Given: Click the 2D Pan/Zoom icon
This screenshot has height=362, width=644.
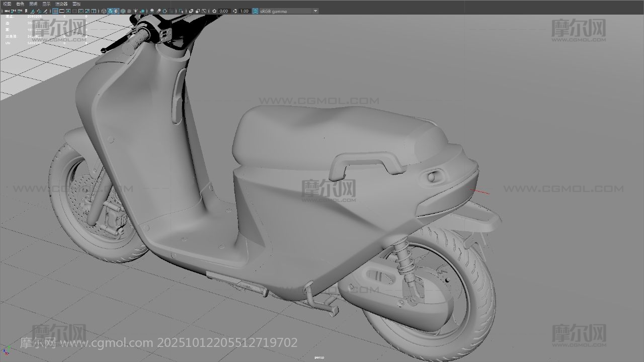Looking at the screenshot, I should [x=39, y=11].
